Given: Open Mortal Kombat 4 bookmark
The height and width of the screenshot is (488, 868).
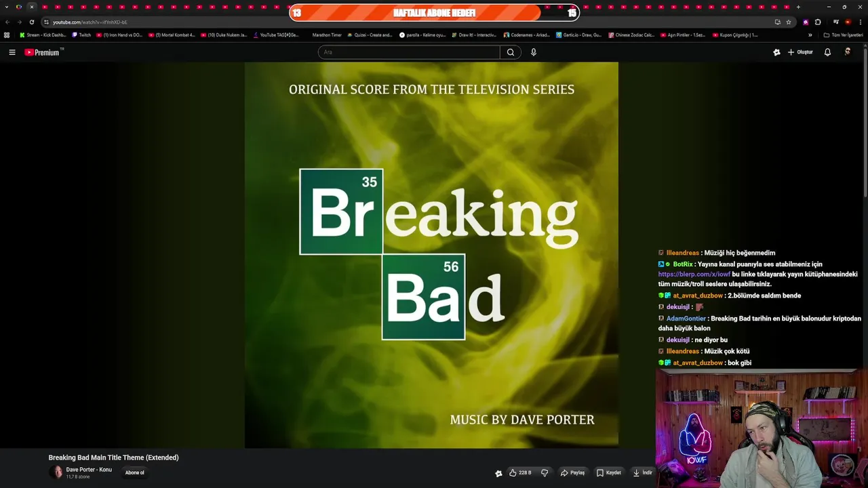Looking at the screenshot, I should coord(172,35).
